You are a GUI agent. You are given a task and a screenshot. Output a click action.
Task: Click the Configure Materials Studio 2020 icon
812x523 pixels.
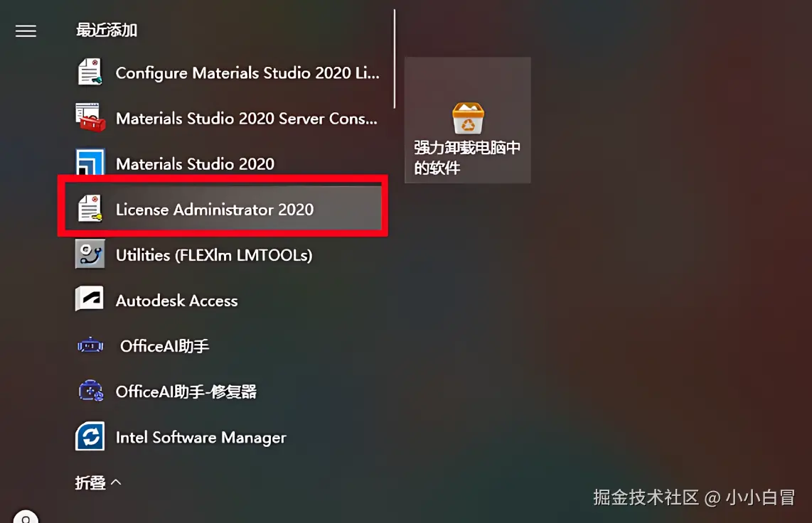click(90, 72)
